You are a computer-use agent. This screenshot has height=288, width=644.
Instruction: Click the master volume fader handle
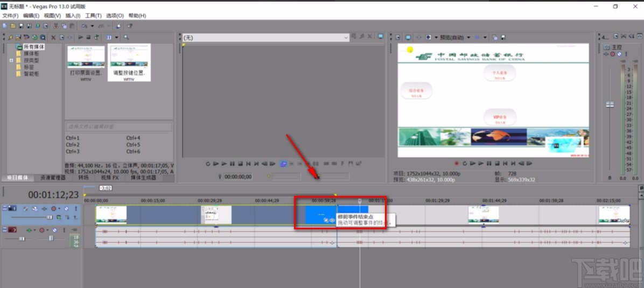pyautogui.click(x=610, y=104)
